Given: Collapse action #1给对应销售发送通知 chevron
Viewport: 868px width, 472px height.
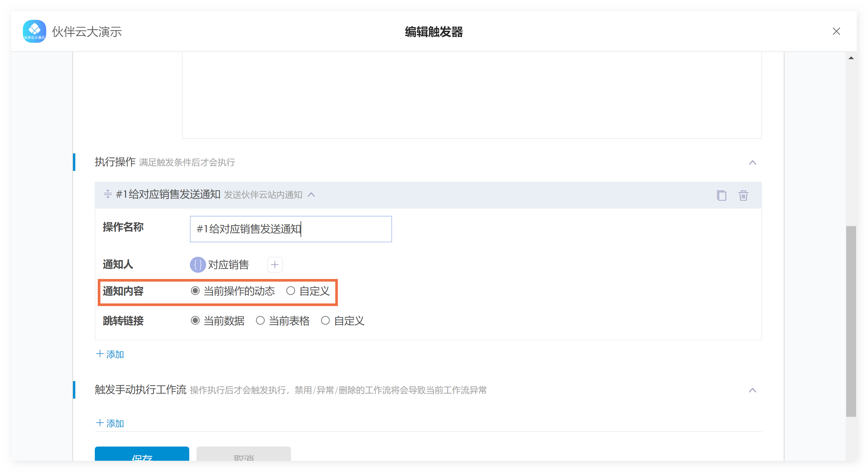Looking at the screenshot, I should [311, 195].
